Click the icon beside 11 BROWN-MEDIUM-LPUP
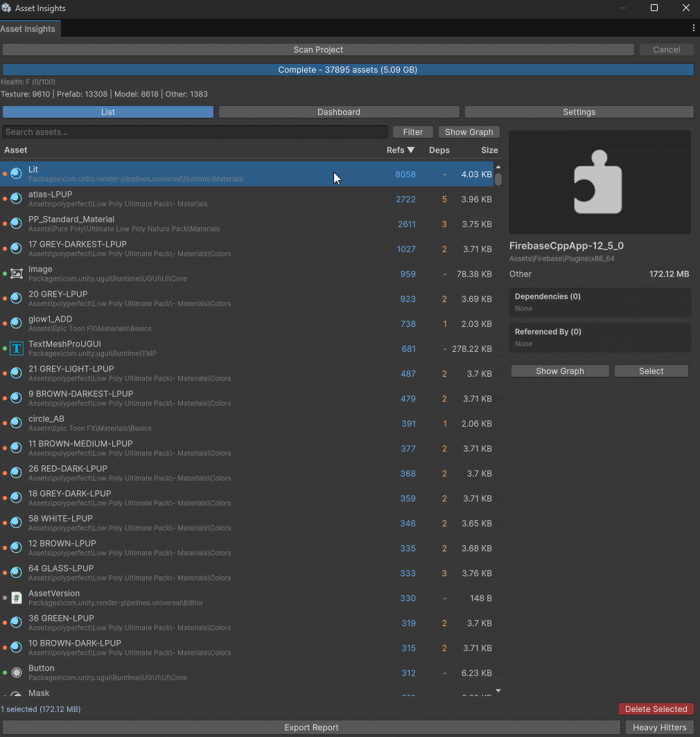 (17, 447)
